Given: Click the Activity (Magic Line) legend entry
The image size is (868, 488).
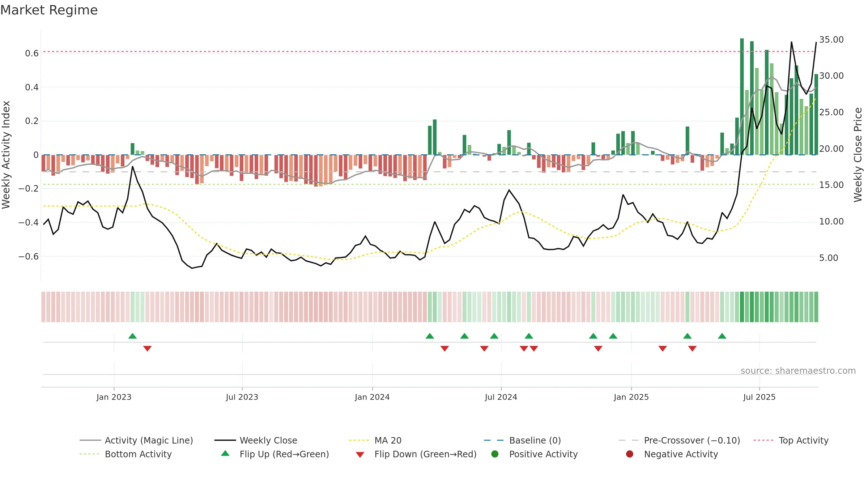Looking at the screenshot, I should click(x=136, y=440).
